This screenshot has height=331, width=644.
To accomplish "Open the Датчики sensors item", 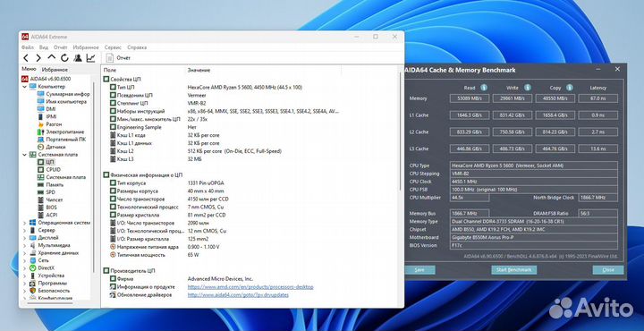I will 51,147.
